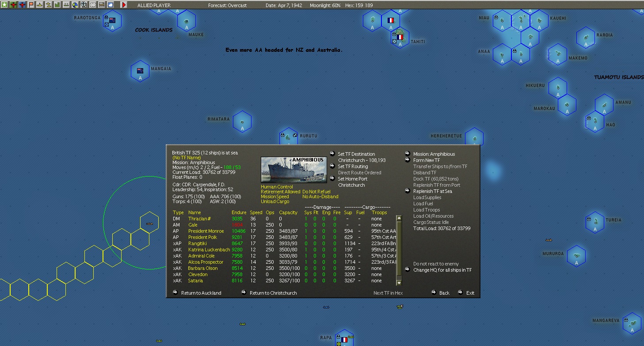Select the Rimatara base hex on the map
Image resolution: width=644 pixels, height=346 pixels.
pos(242,122)
